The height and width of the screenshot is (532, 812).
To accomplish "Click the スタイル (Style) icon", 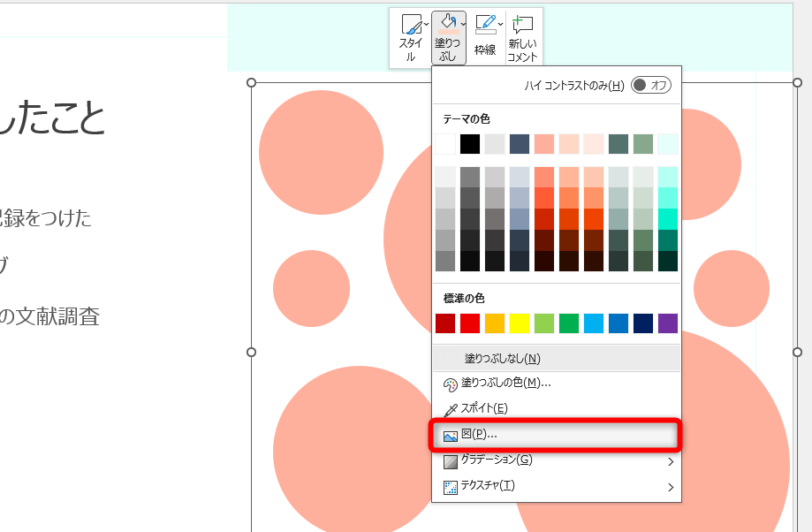I will point(410,25).
